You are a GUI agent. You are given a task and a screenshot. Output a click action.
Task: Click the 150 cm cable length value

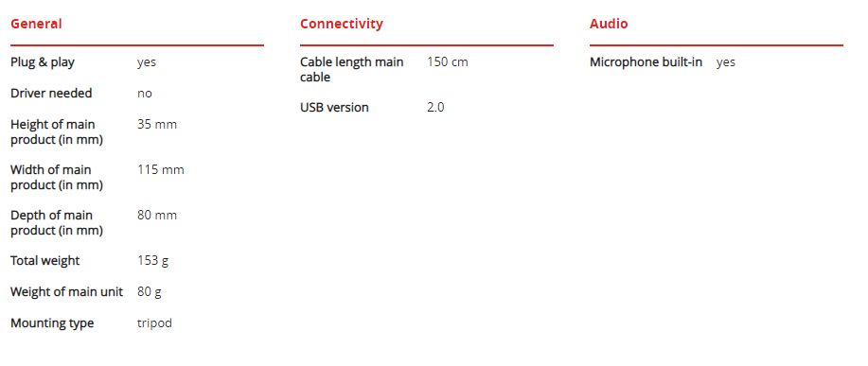pyautogui.click(x=448, y=61)
